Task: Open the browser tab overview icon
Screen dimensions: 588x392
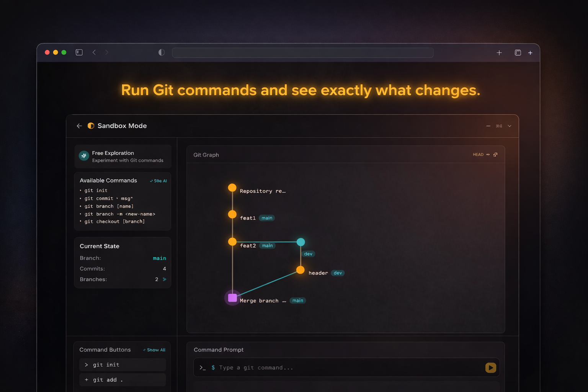Action: pyautogui.click(x=518, y=53)
